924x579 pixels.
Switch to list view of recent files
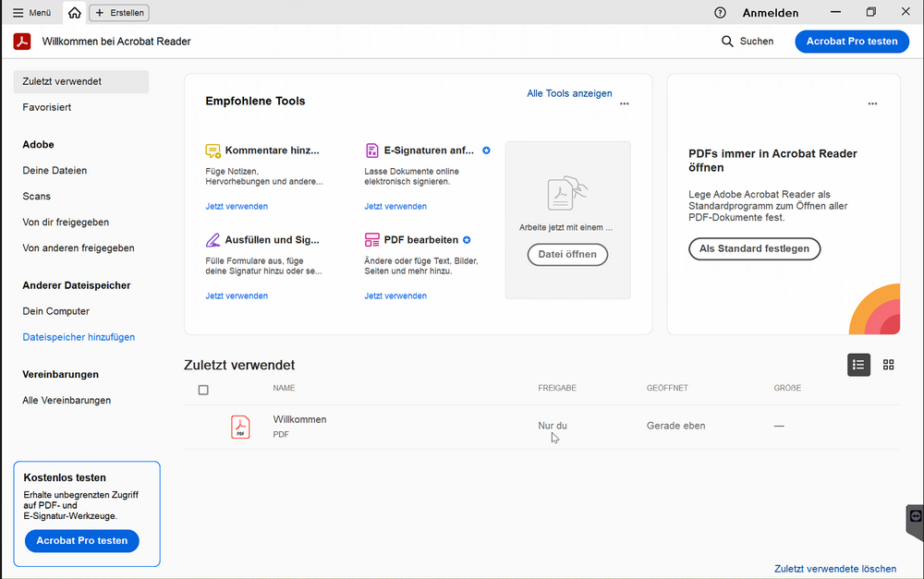point(859,365)
